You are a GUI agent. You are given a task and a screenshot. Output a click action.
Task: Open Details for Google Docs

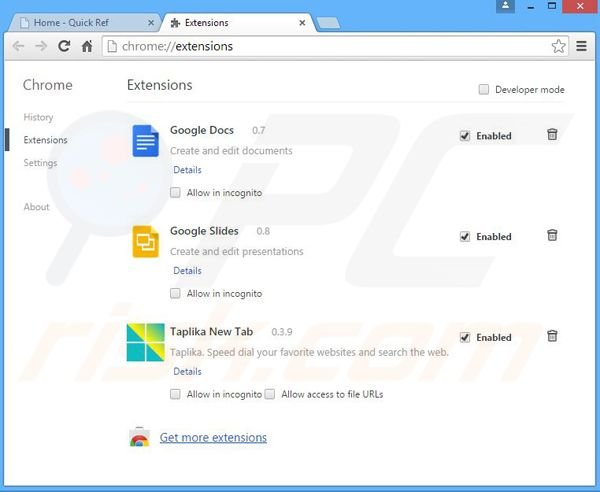(187, 170)
